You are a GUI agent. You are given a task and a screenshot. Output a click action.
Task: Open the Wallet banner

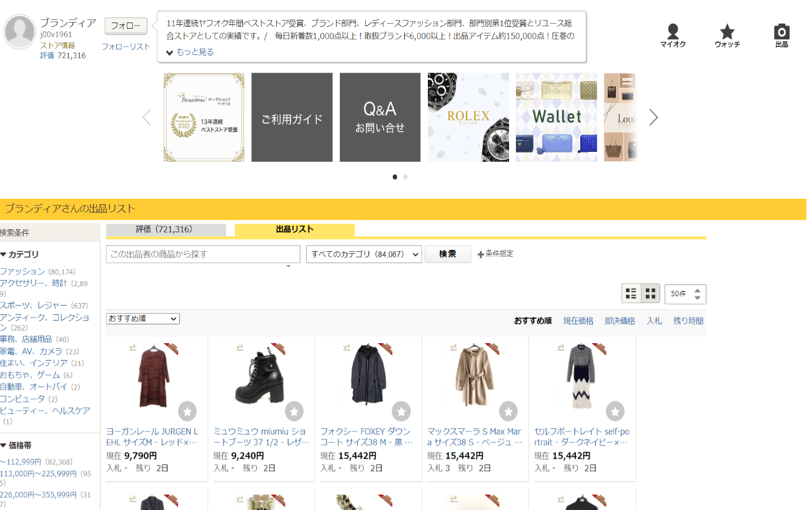[557, 117]
